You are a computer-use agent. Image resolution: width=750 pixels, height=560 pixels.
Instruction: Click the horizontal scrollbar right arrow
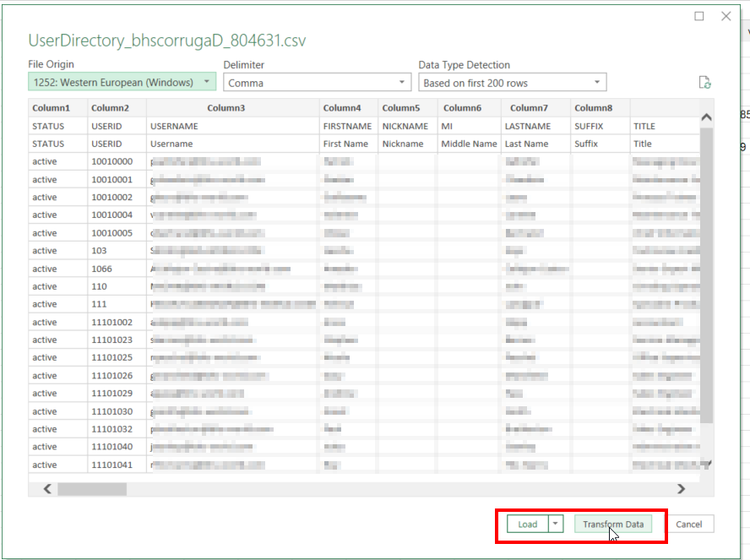click(681, 488)
